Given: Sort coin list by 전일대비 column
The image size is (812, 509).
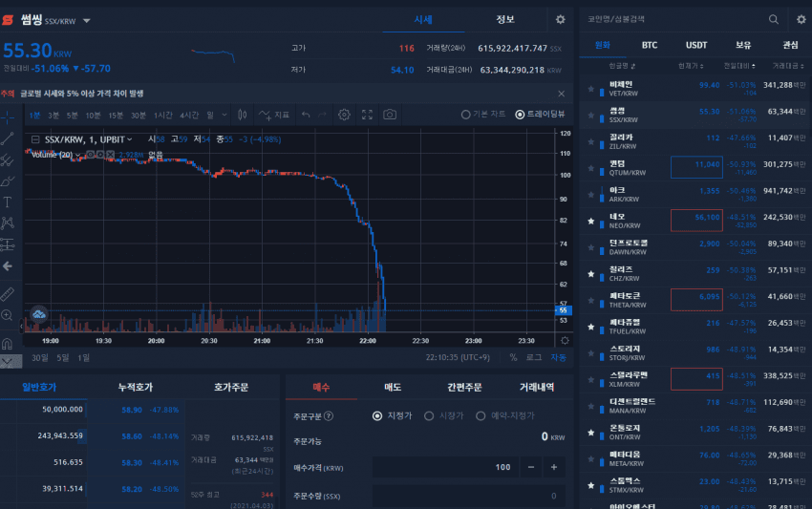Looking at the screenshot, I should click(x=739, y=66).
